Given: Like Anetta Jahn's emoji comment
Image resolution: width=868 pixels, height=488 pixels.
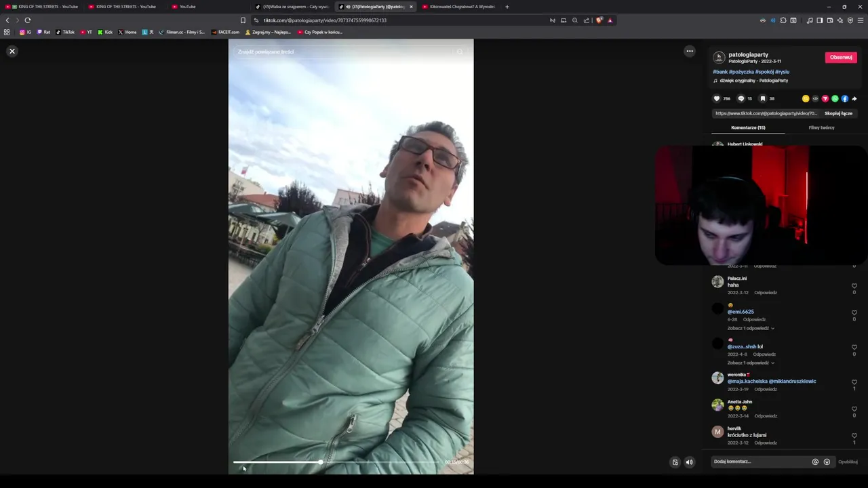Looking at the screenshot, I should 854,409.
